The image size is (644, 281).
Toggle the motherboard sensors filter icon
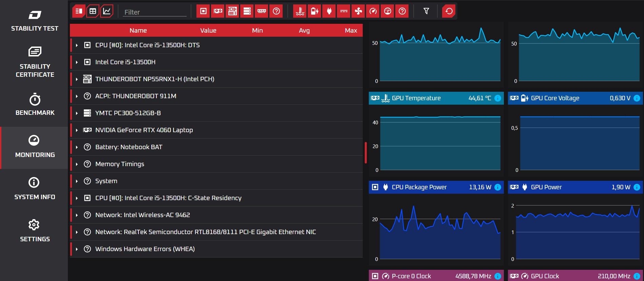(x=232, y=11)
